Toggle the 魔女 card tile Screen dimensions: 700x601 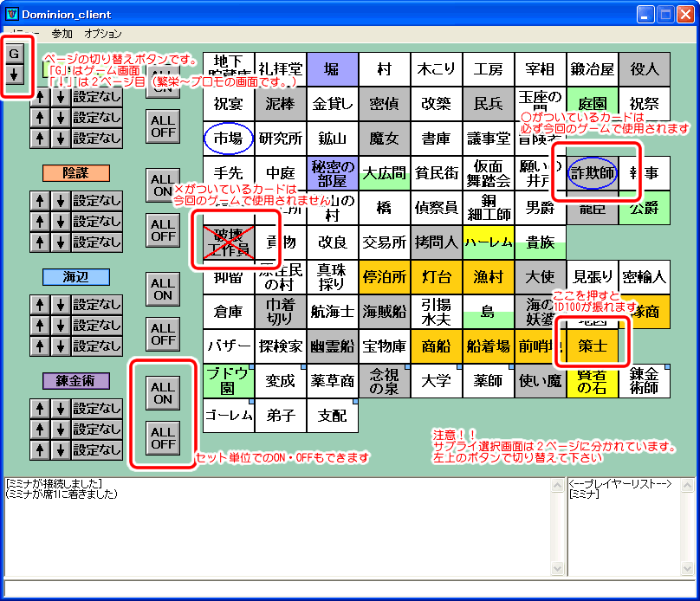(x=384, y=139)
